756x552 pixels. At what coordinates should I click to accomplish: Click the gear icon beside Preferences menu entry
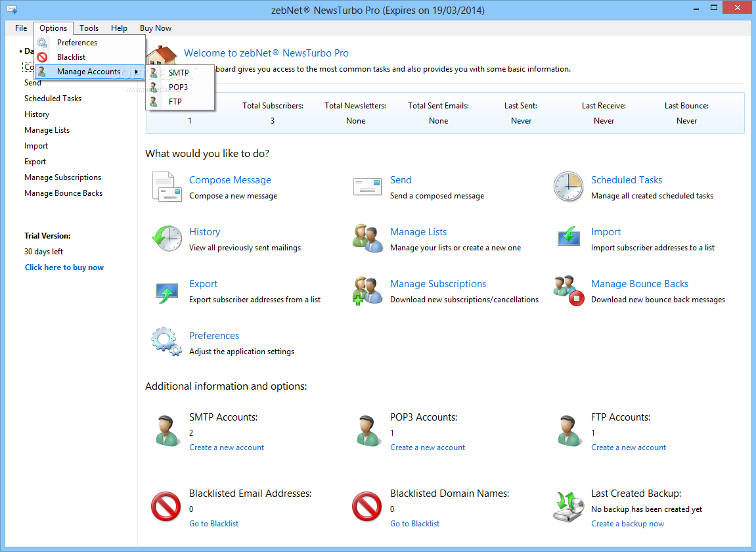43,43
